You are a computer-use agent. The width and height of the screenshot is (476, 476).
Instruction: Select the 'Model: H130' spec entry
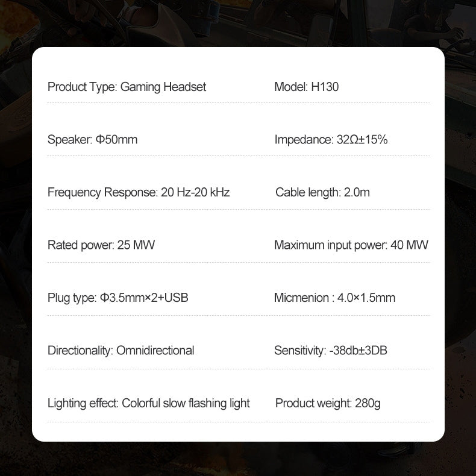(306, 87)
